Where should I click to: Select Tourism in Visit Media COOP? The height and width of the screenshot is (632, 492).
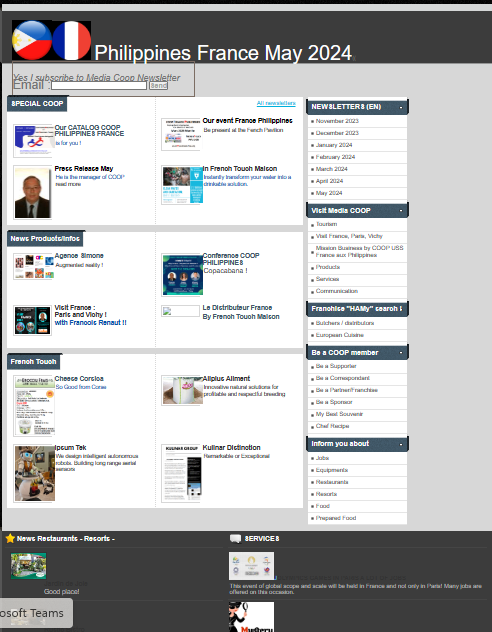click(357, 224)
